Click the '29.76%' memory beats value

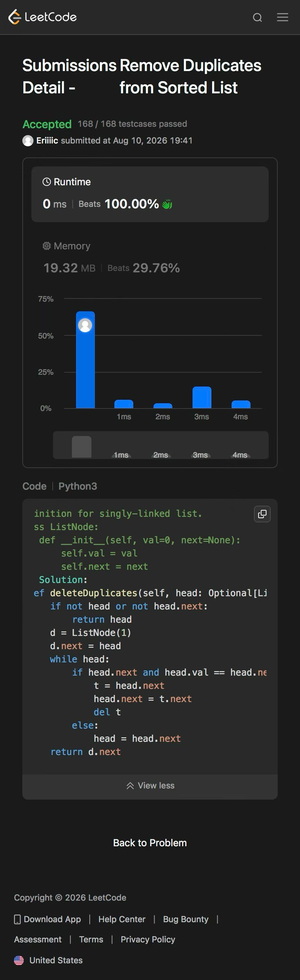point(156,268)
